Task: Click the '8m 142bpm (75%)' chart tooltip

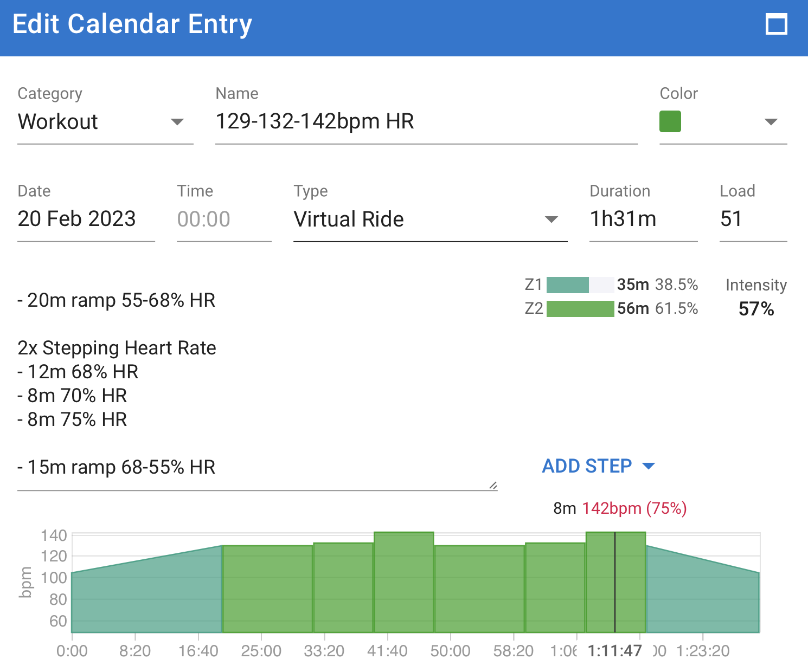Action: pyautogui.click(x=620, y=508)
